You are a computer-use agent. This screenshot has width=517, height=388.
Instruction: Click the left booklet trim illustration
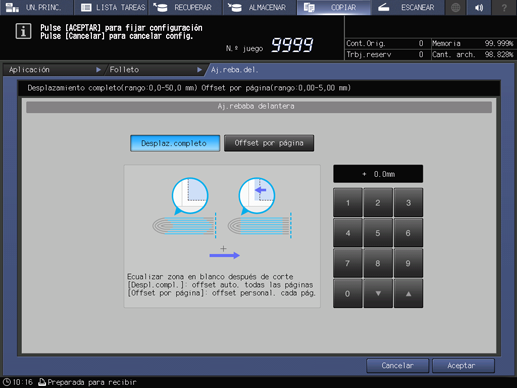pyautogui.click(x=185, y=208)
